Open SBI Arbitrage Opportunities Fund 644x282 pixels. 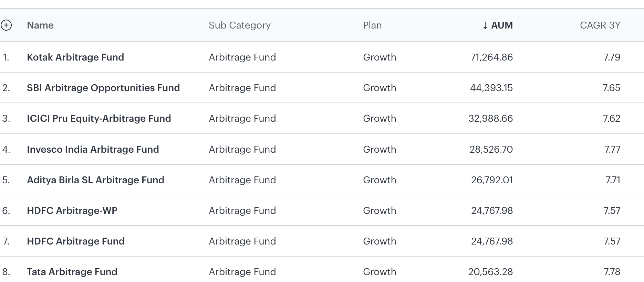(x=103, y=88)
